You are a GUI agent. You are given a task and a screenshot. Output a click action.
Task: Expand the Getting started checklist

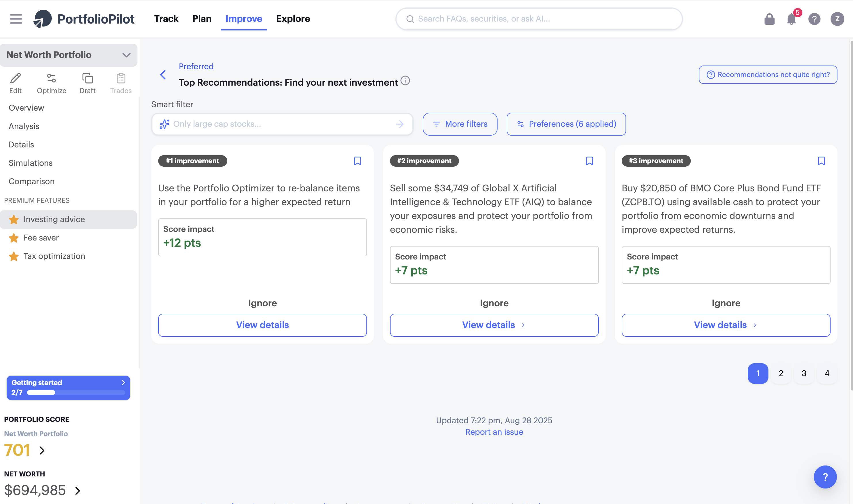(123, 382)
